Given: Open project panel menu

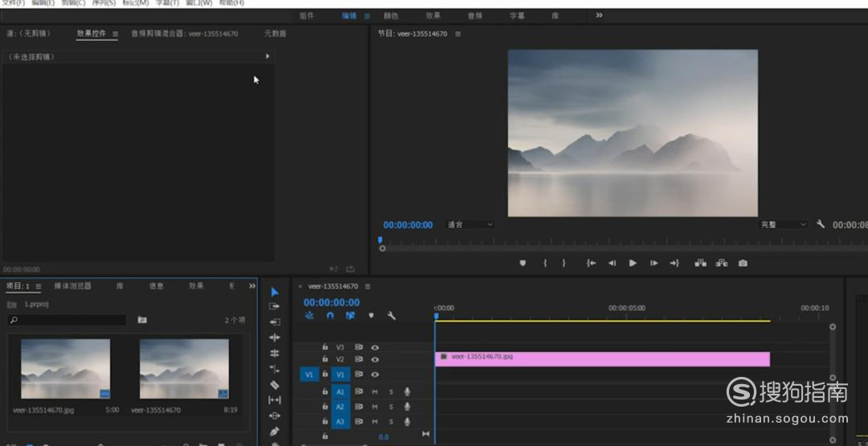Looking at the screenshot, I should point(39,287).
